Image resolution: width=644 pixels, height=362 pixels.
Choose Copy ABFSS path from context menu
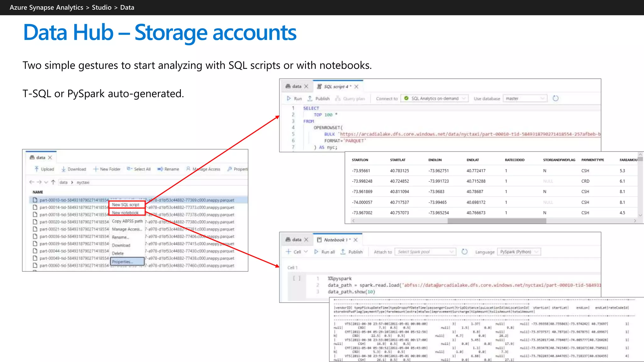click(127, 221)
